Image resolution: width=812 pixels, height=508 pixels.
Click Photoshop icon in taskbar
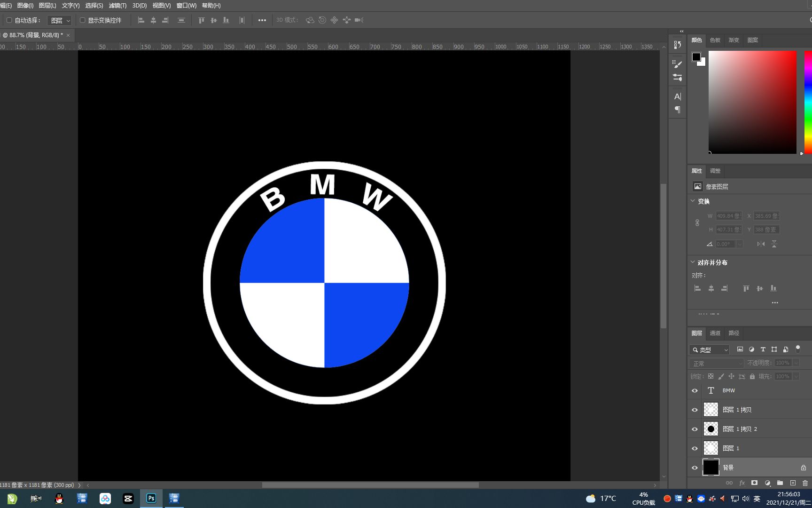pyautogui.click(x=151, y=499)
